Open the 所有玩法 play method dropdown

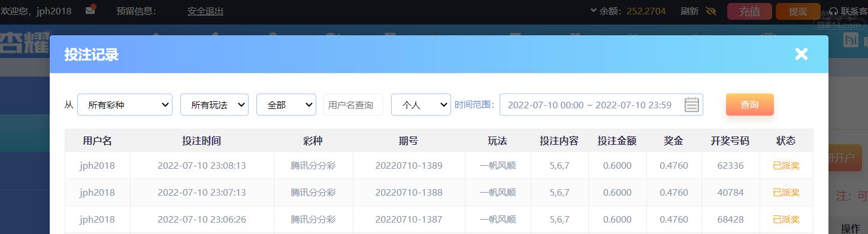(x=214, y=105)
